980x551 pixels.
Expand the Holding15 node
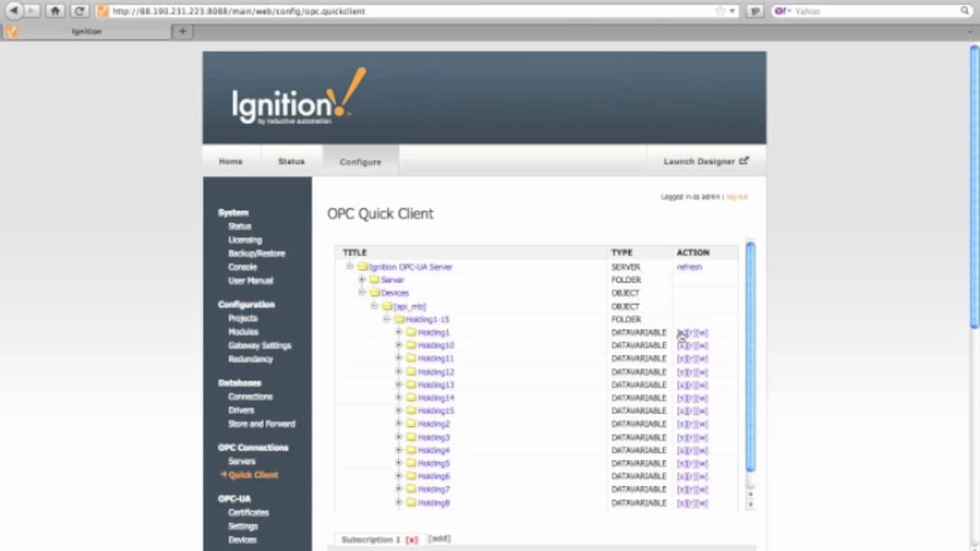click(x=398, y=410)
